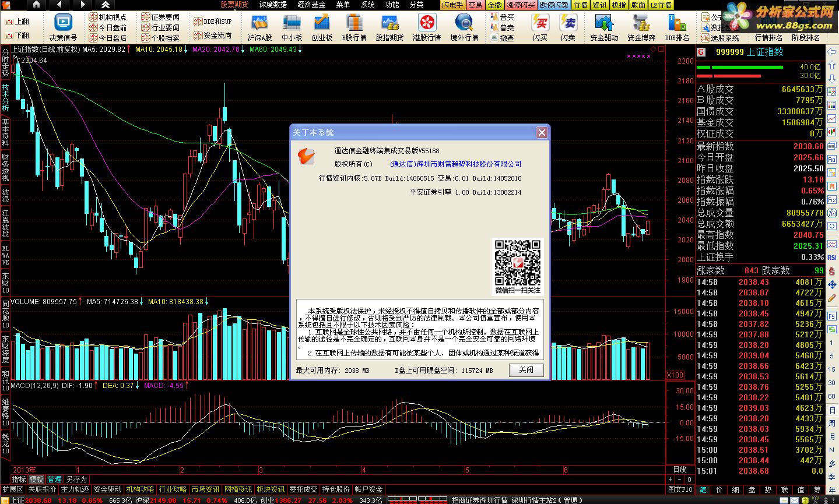Click the L2行情 button

[x=661, y=5]
